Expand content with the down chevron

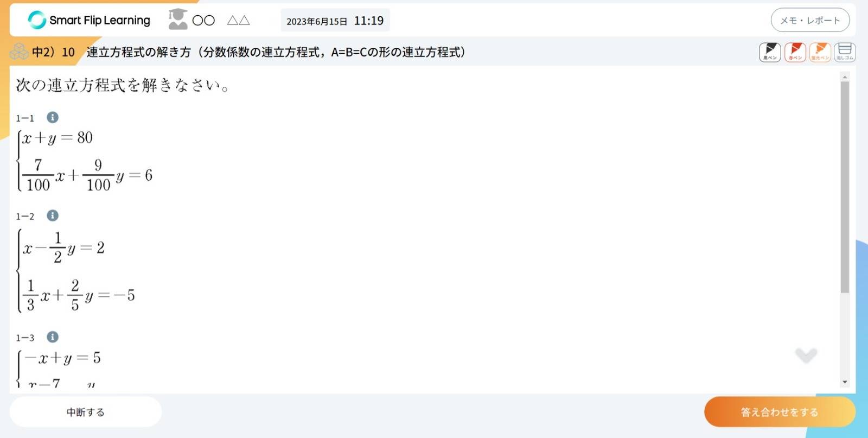click(806, 356)
